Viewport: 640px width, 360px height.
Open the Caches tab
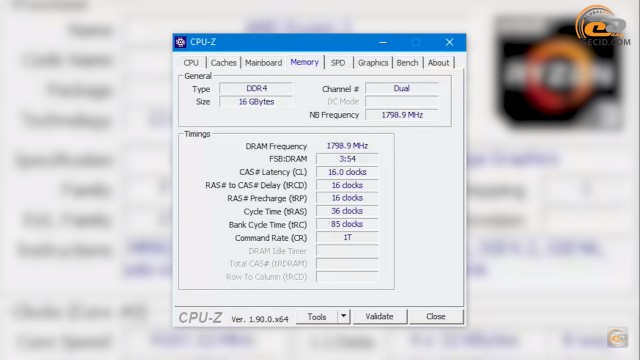click(223, 63)
